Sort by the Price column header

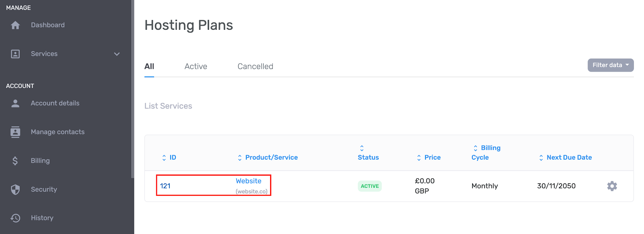point(429,158)
